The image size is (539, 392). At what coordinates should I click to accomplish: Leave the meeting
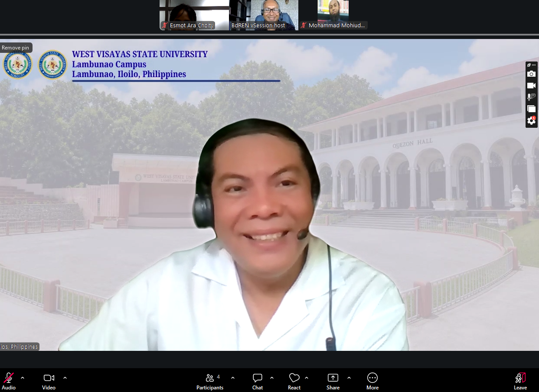coord(520,381)
